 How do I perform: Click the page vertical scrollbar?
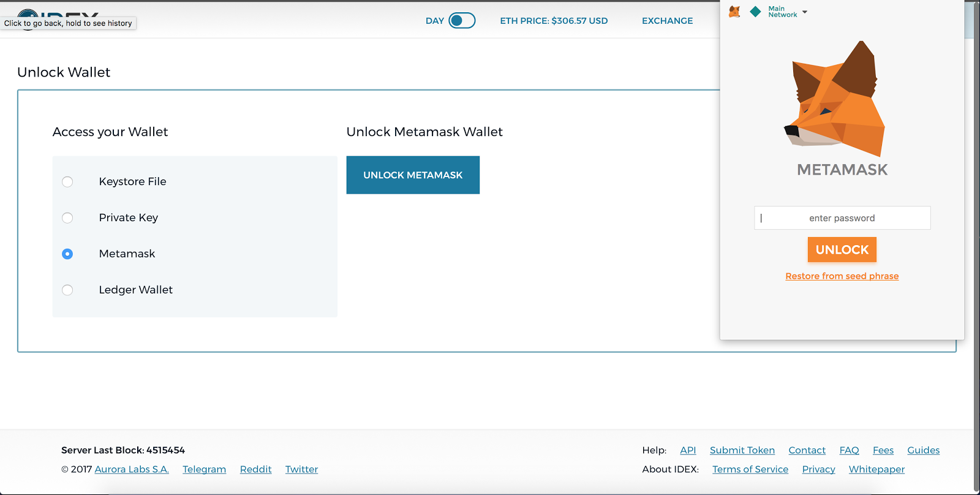click(976, 247)
